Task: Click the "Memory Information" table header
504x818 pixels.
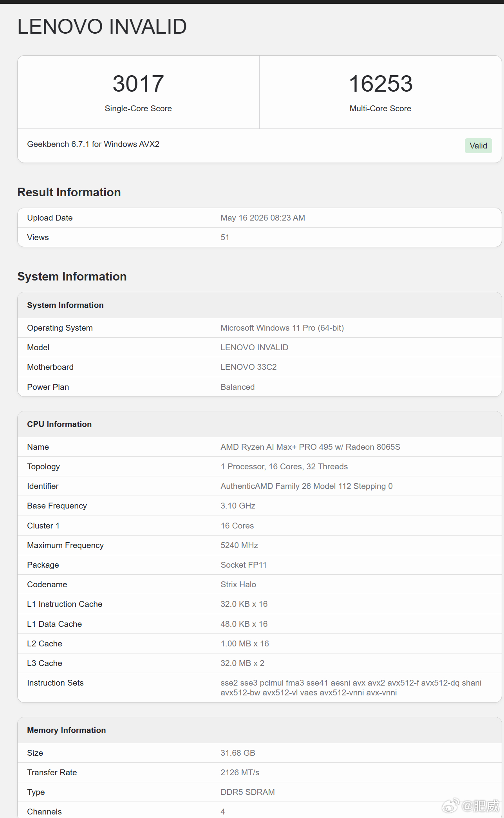Action: coord(259,730)
